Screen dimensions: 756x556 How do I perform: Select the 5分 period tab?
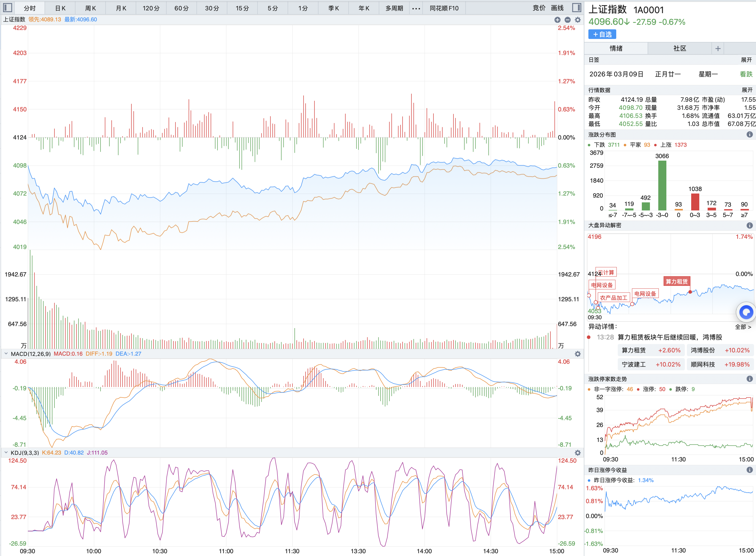(273, 8)
